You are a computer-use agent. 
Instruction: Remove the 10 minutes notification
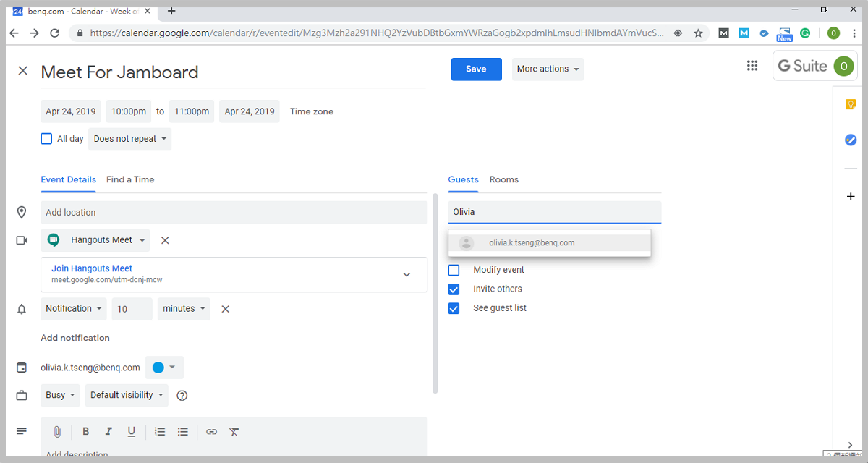tap(226, 309)
